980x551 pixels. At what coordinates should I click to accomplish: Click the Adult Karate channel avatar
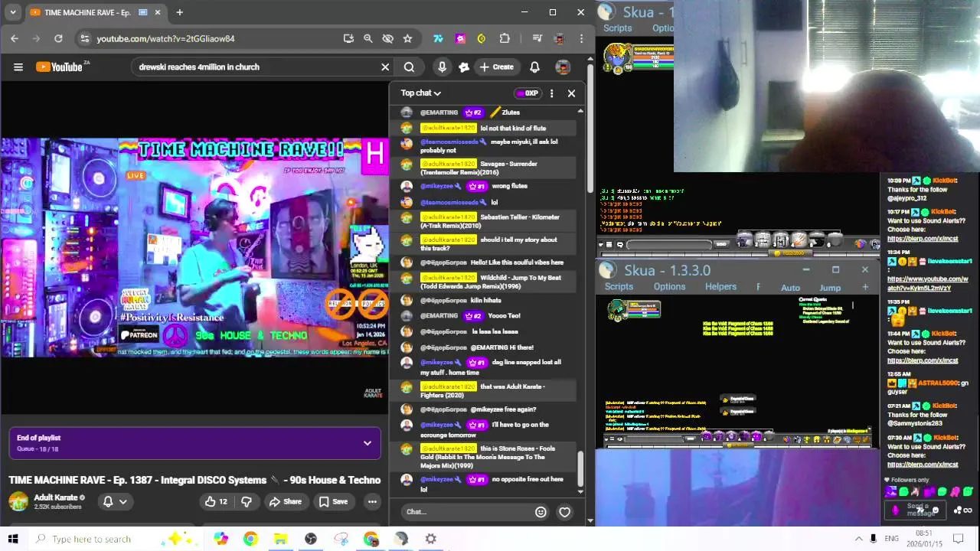point(18,502)
